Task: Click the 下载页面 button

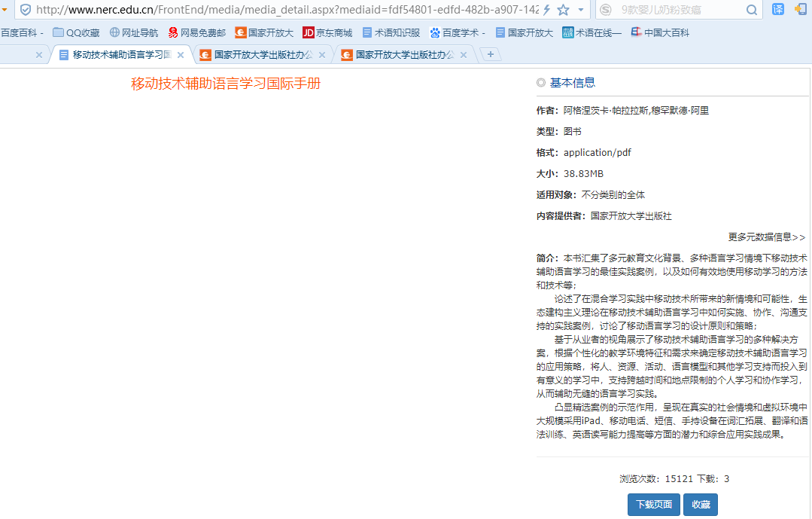Action: click(654, 505)
